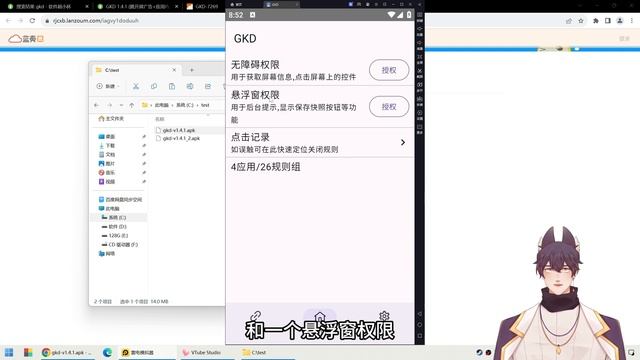The height and width of the screenshot is (360, 640).
Task: Open the 点击记录 entry
Action: 320,142
